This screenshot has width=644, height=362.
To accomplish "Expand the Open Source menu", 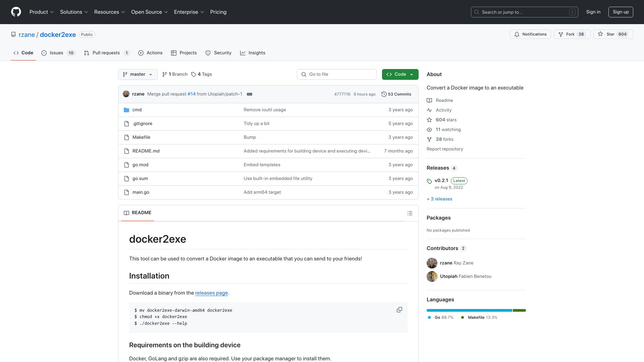I will point(150,12).
